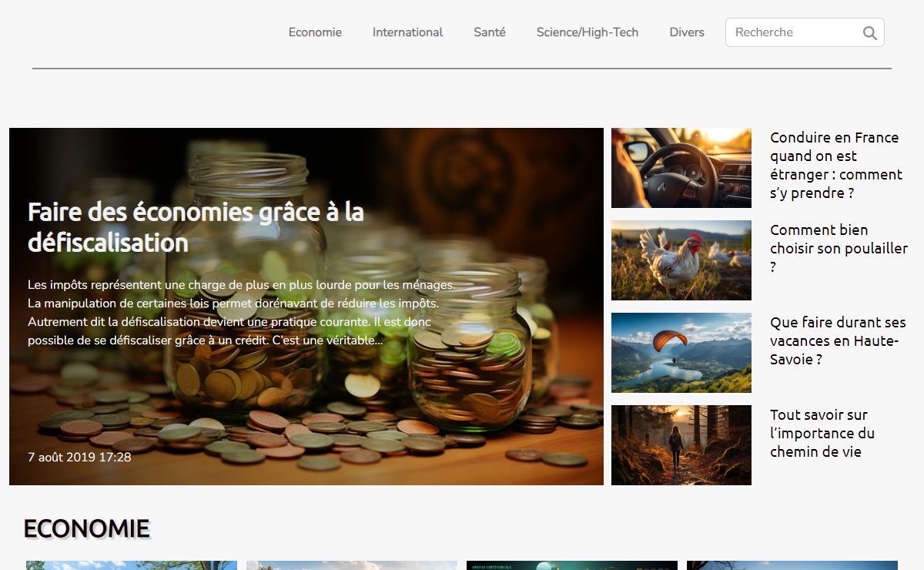The width and height of the screenshot is (924, 570).
Task: Select the Divers menu item
Action: [687, 32]
